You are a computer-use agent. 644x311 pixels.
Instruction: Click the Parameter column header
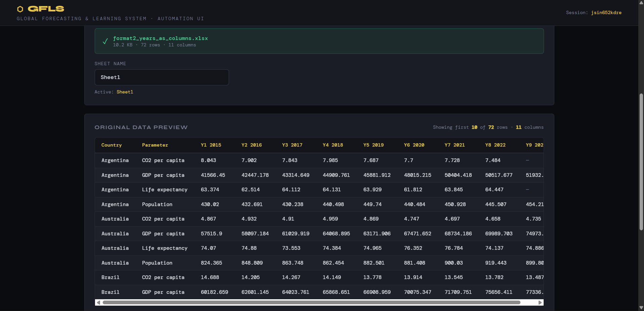click(x=155, y=145)
